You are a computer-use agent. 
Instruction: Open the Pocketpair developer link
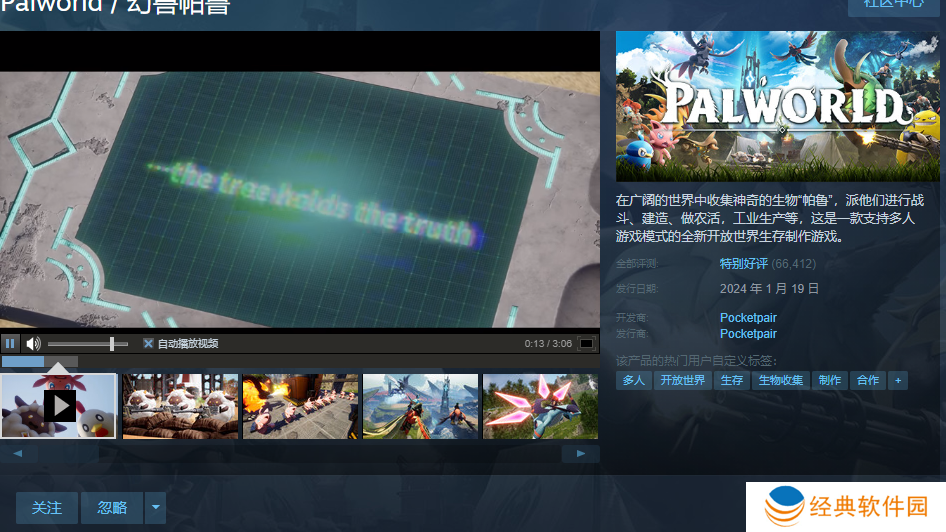pos(748,318)
